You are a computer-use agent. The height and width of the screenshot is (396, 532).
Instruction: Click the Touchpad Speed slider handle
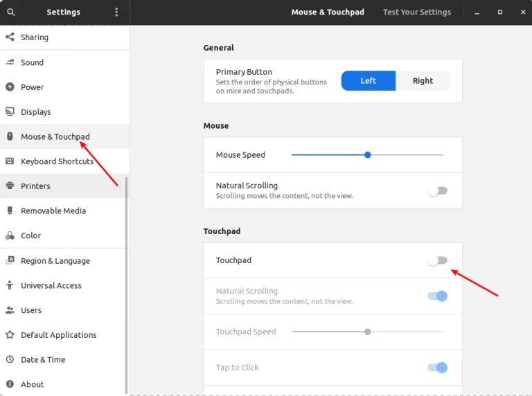(x=367, y=332)
